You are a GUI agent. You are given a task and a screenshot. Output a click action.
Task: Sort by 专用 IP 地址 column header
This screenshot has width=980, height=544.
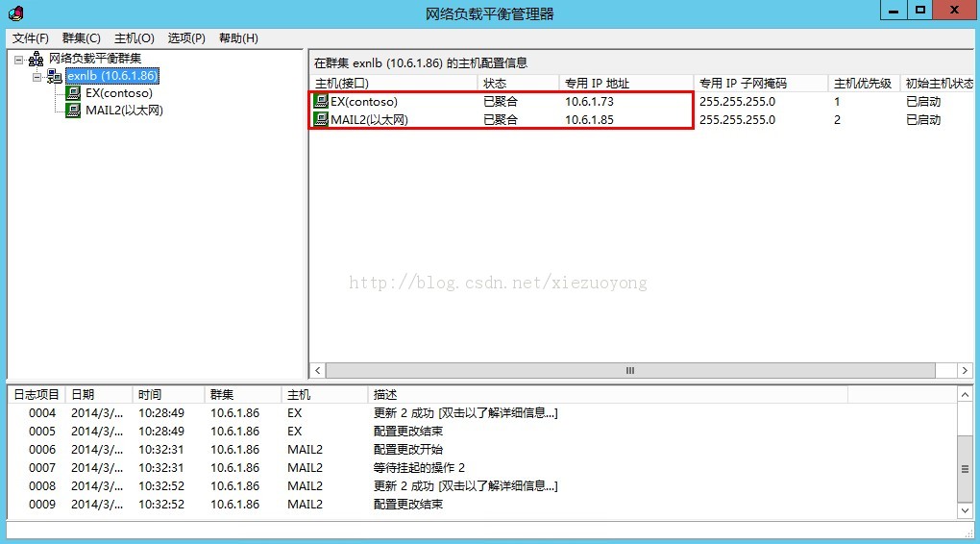pyautogui.click(x=626, y=84)
